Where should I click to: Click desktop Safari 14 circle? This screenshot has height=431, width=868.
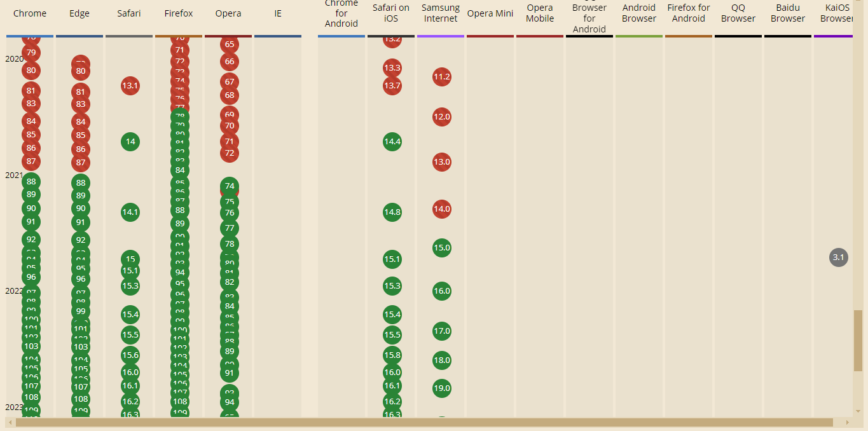click(130, 141)
